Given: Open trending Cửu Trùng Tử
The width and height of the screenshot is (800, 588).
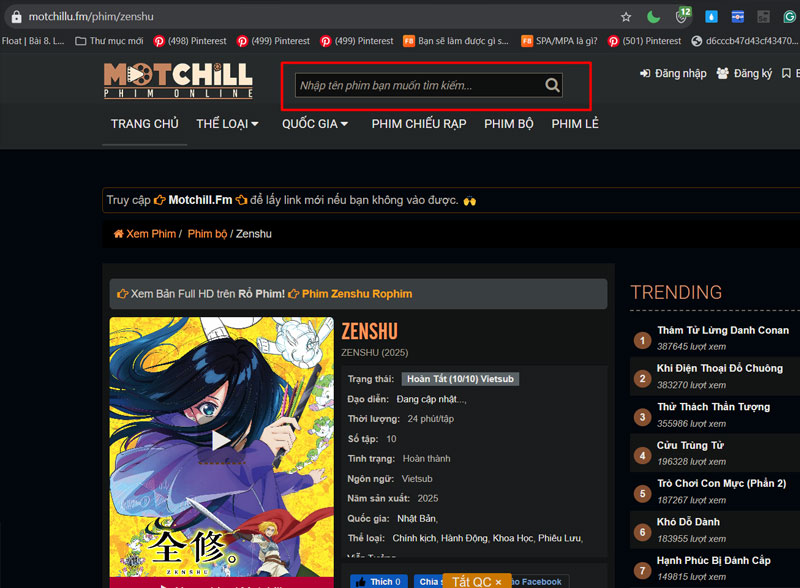Looking at the screenshot, I should coord(690,445).
